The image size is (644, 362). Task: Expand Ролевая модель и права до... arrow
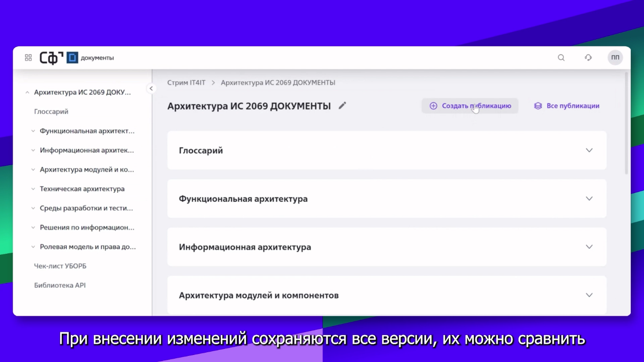[x=33, y=247]
